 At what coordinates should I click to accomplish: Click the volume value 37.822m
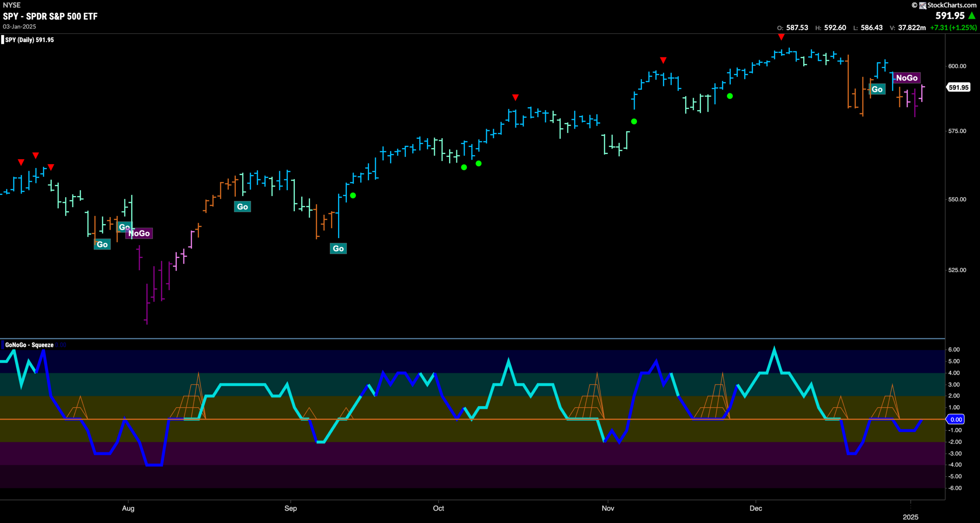[x=912, y=28]
